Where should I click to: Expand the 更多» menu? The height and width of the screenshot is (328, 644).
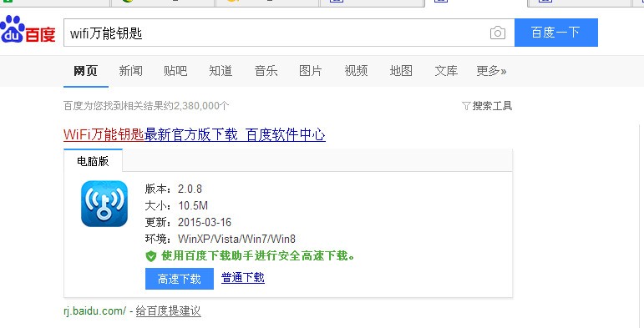[x=491, y=71]
